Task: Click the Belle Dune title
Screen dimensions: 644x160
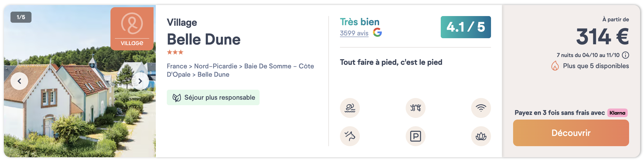Action: pos(204,39)
